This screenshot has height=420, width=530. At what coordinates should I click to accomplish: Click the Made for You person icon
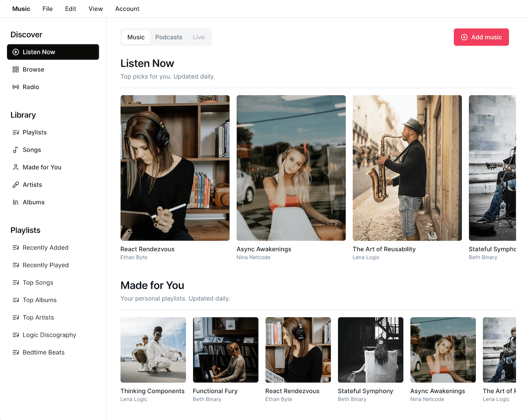tap(16, 167)
